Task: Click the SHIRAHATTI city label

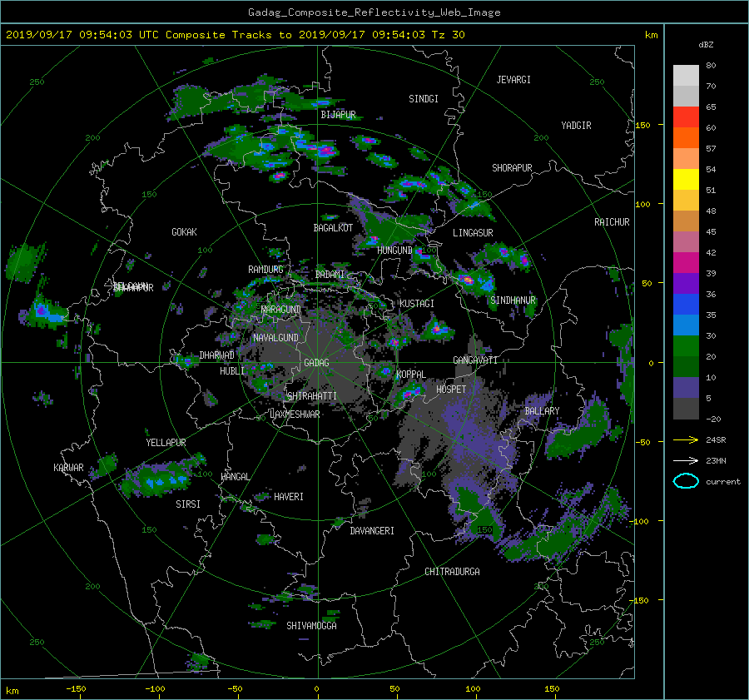Action: (x=312, y=396)
